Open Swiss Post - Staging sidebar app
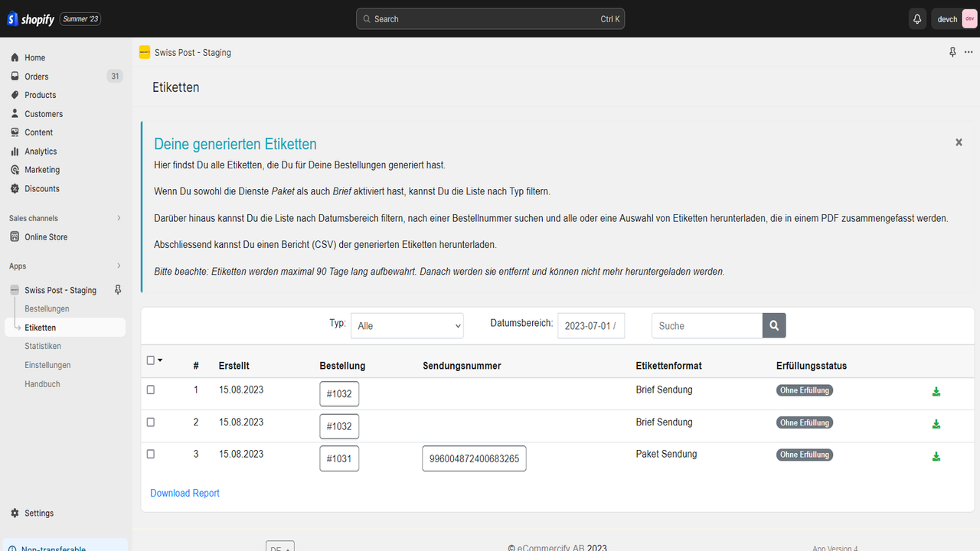The width and height of the screenshot is (980, 551). [x=60, y=290]
